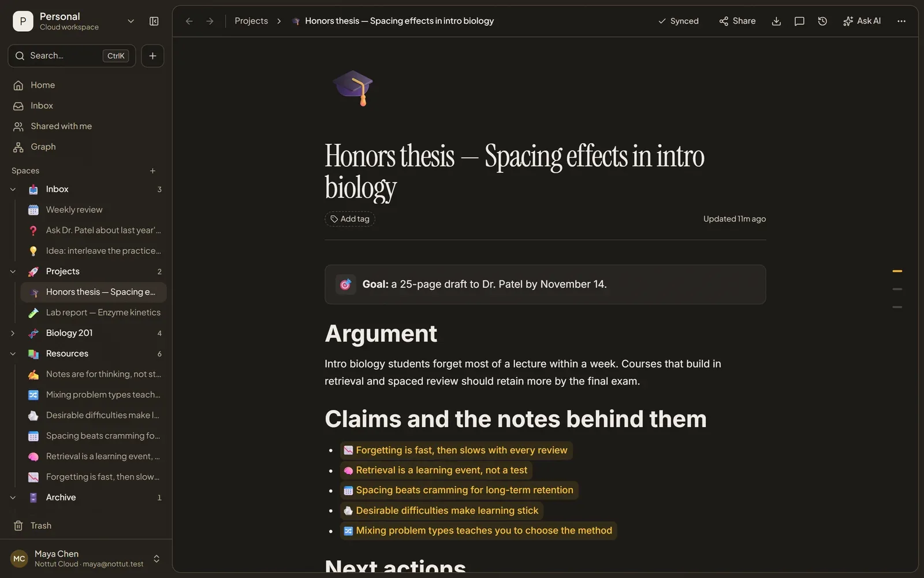Image resolution: width=924 pixels, height=578 pixels.
Task: Create a new note with plus button
Action: click(152, 55)
